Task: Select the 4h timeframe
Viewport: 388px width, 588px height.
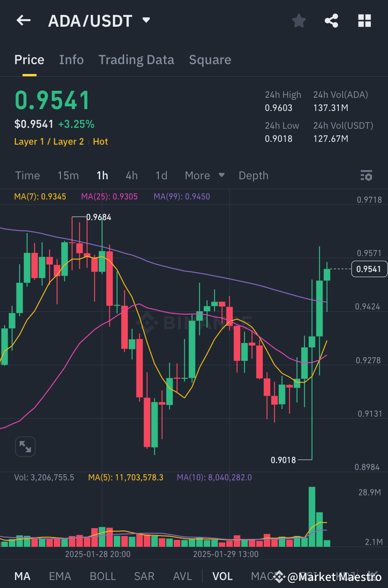Action: coord(132,176)
